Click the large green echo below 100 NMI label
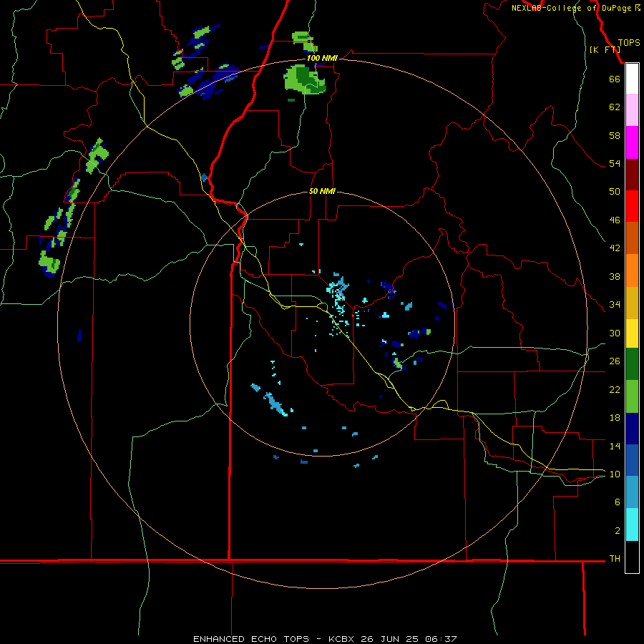The width and height of the screenshot is (644, 644). (x=304, y=79)
